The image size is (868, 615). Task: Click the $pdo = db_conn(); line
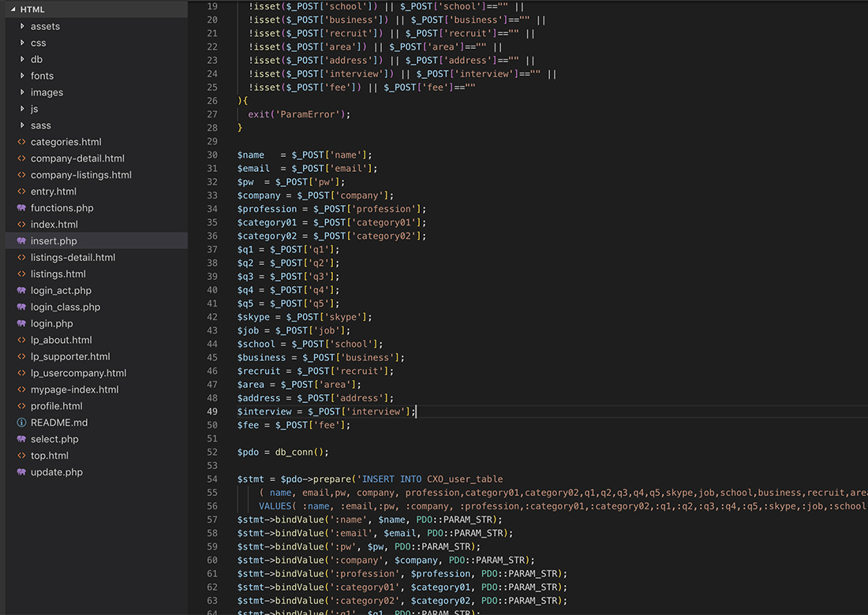click(282, 453)
